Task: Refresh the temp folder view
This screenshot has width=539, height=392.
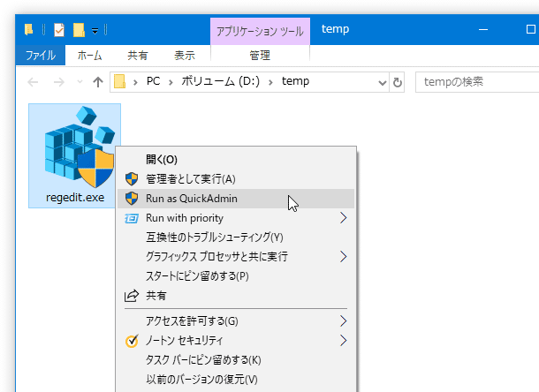Action: [397, 82]
